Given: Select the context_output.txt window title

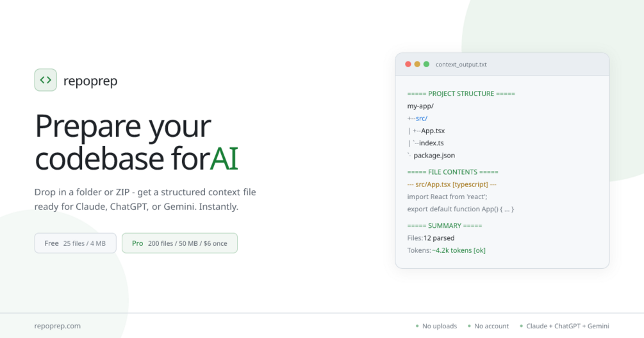Looking at the screenshot, I should click(461, 65).
